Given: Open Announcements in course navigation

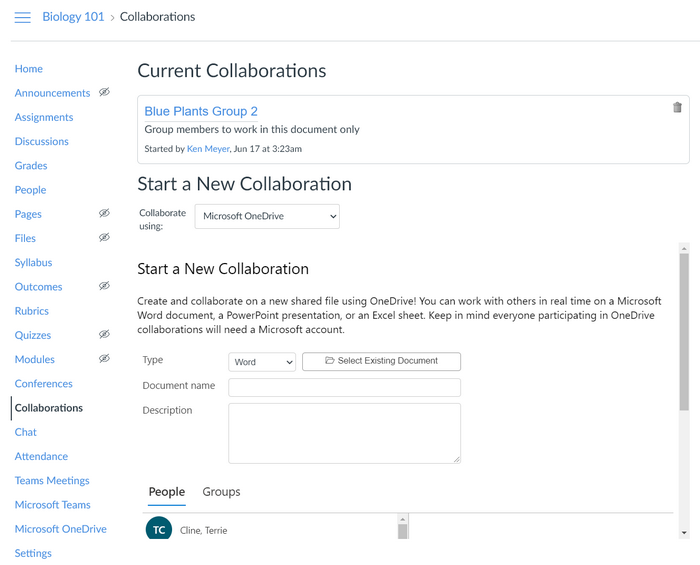Looking at the screenshot, I should 52,93.
